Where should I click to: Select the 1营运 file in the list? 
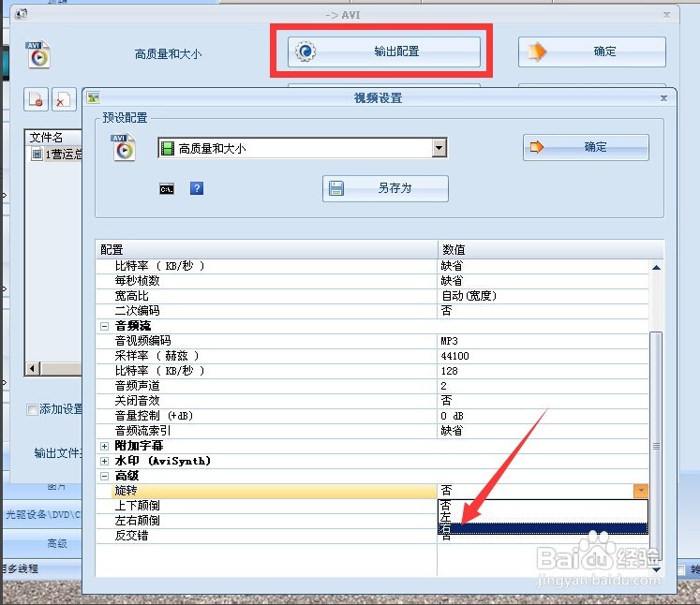57,155
